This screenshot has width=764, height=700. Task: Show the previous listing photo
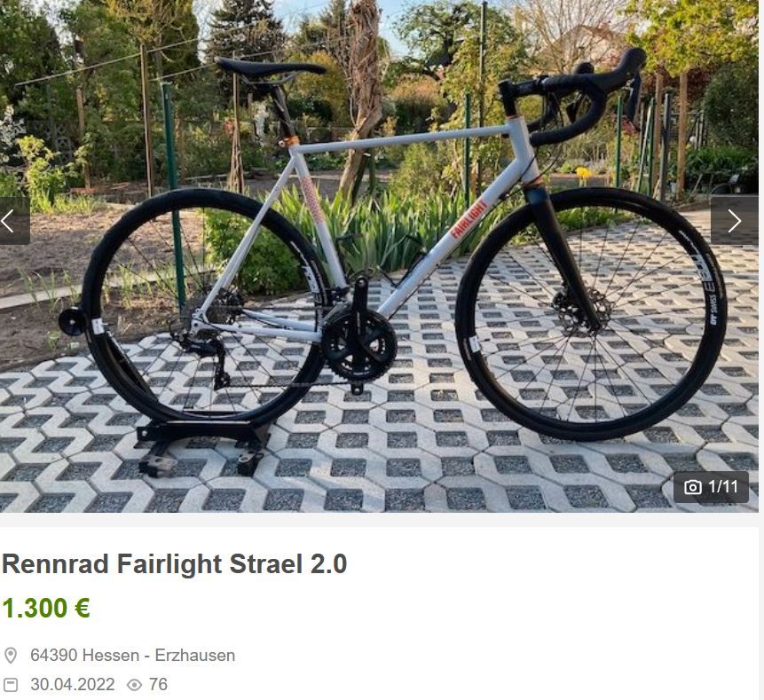coord(13,221)
